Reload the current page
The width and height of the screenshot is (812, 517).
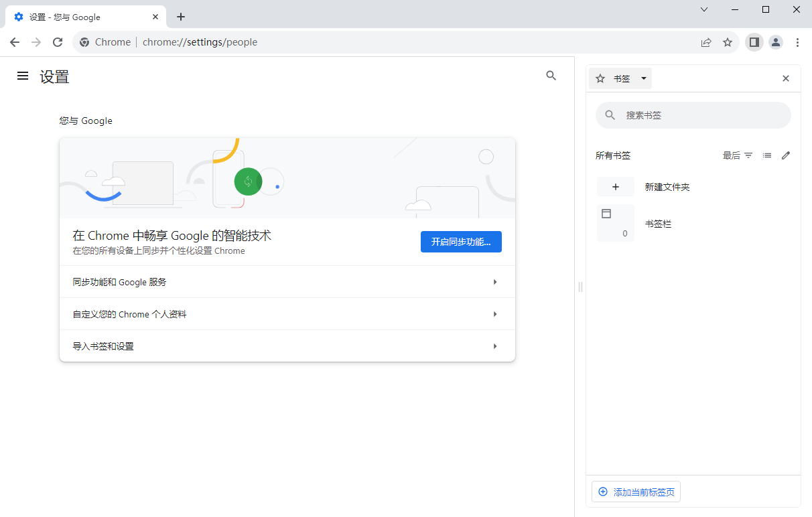(58, 42)
